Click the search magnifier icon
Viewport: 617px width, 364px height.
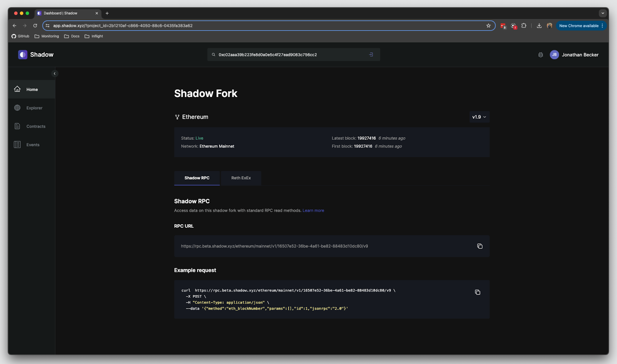tap(213, 55)
